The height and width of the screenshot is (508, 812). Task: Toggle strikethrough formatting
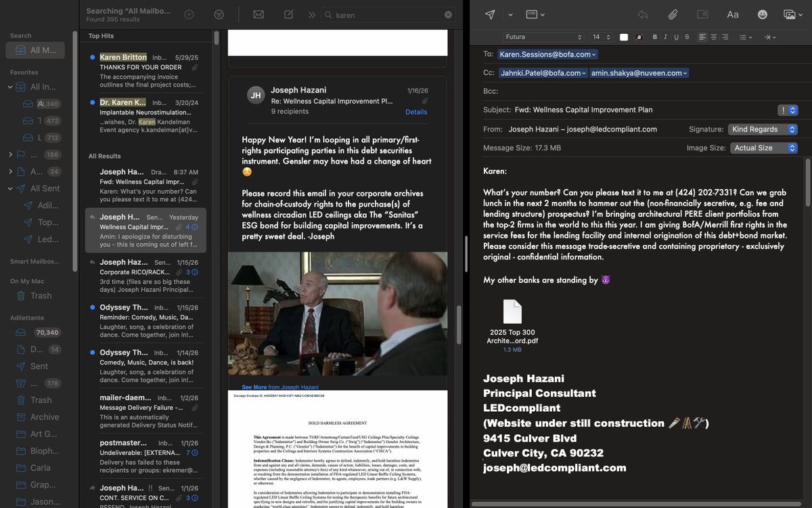(x=687, y=37)
